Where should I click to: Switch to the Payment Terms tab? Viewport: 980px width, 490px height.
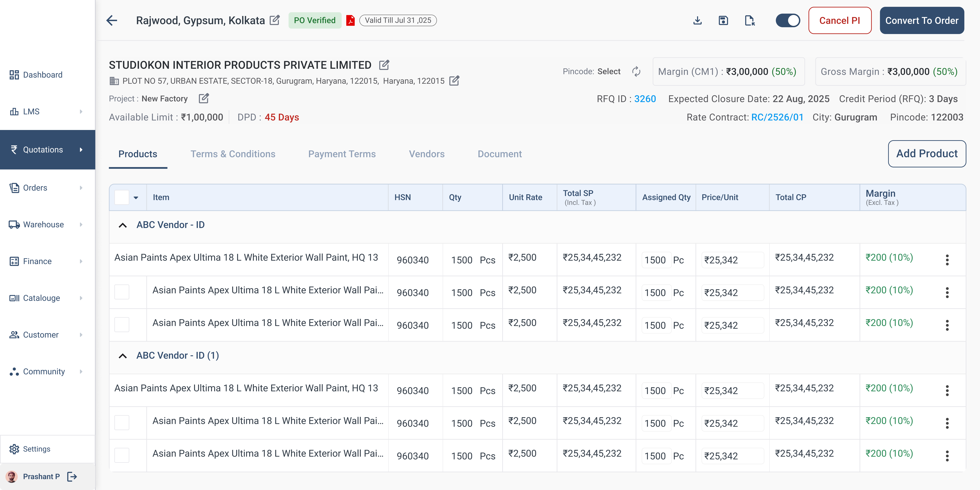coord(342,154)
